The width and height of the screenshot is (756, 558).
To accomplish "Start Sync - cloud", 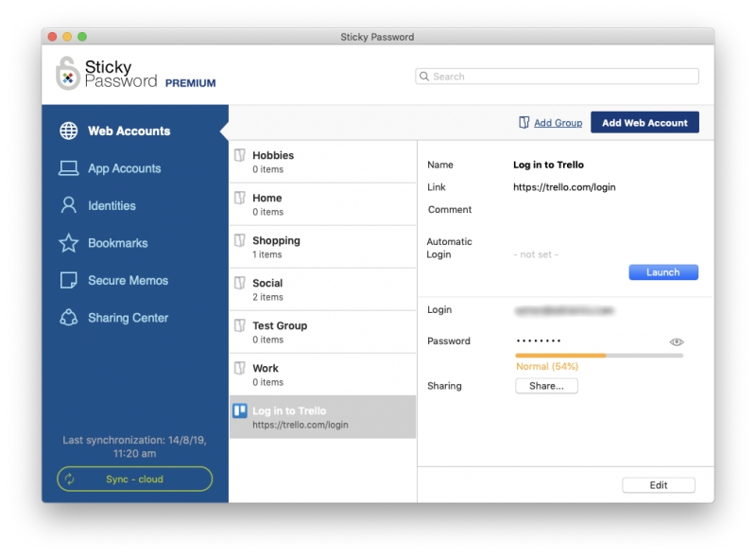I will click(x=134, y=479).
